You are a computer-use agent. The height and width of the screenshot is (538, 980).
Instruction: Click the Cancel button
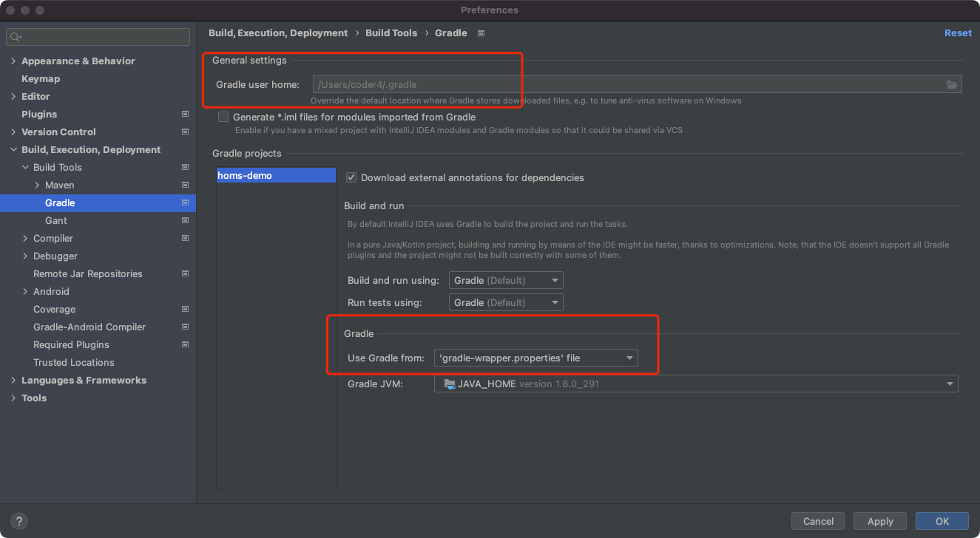pyautogui.click(x=818, y=521)
